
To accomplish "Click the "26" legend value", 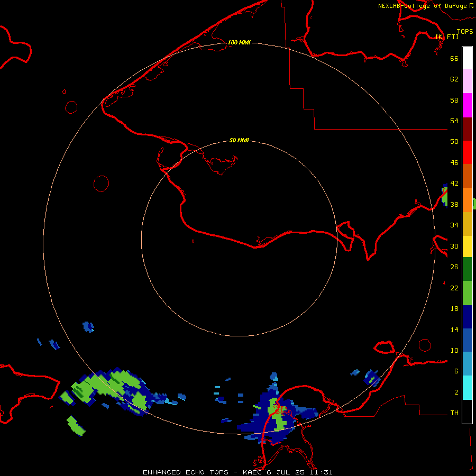I will click(454, 267).
